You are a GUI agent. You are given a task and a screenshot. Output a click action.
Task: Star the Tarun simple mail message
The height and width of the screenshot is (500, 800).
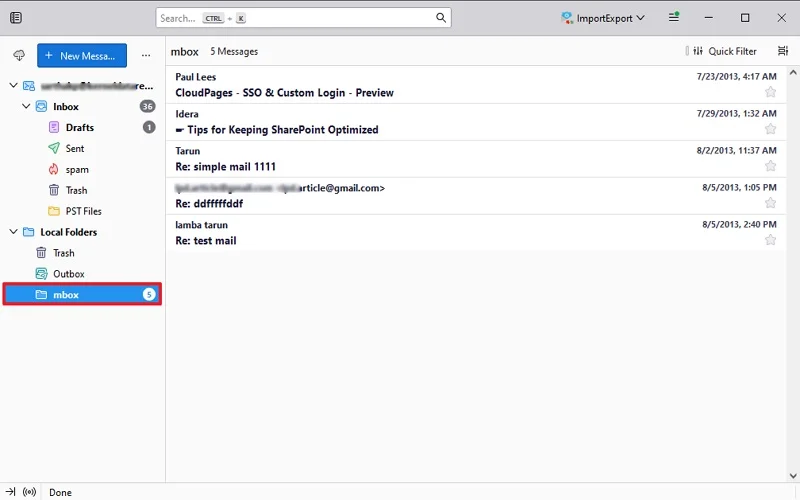[770, 166]
